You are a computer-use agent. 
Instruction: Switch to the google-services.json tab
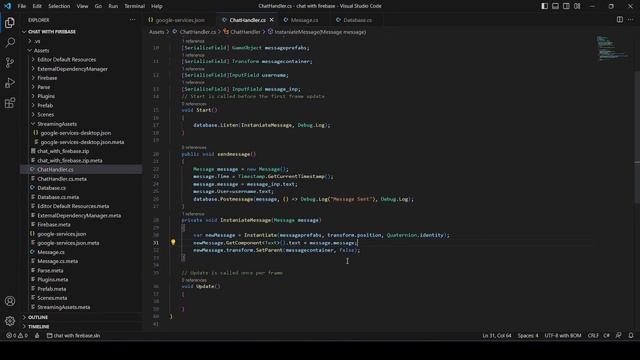pos(180,20)
